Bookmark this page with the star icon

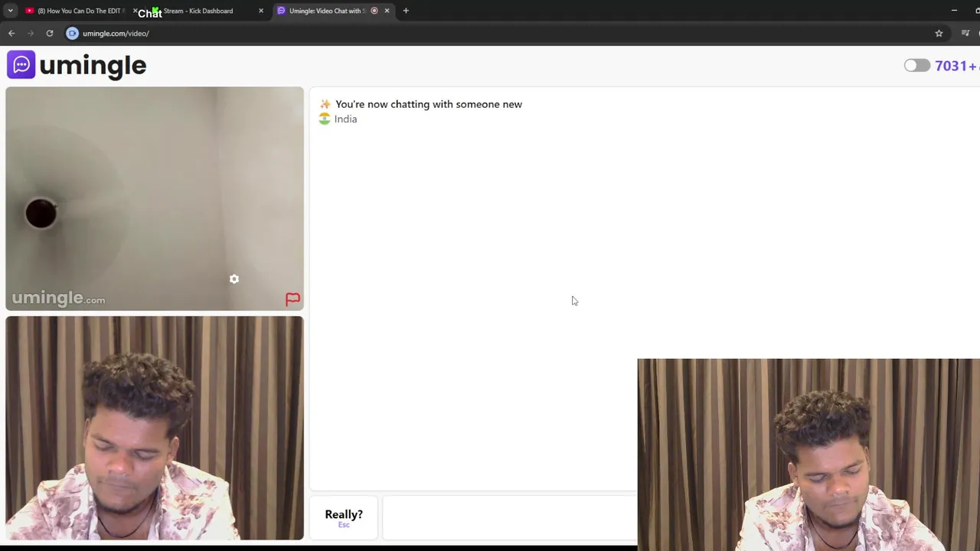pyautogui.click(x=939, y=33)
